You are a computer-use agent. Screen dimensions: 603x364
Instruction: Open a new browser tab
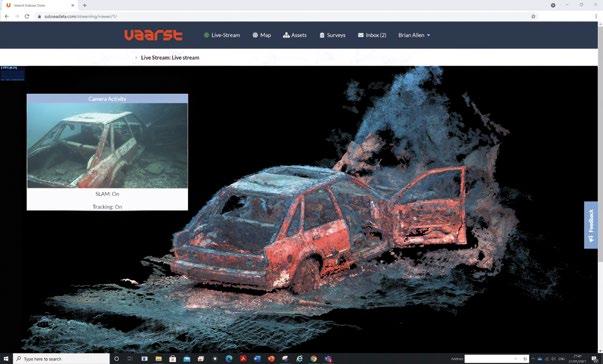click(85, 5)
